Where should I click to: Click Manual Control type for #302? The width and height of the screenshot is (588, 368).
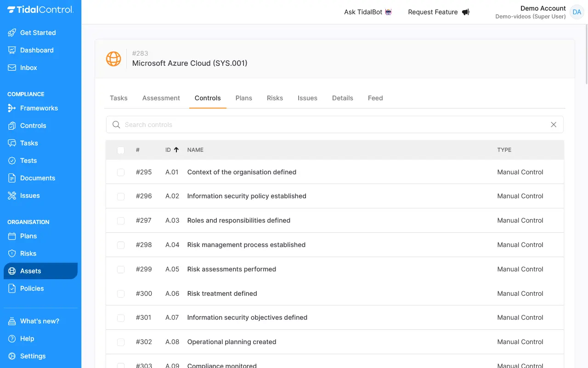point(520,342)
